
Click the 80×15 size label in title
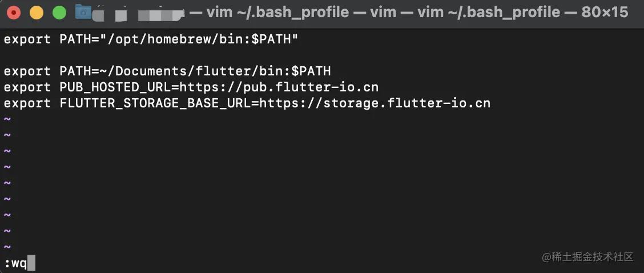click(605, 13)
